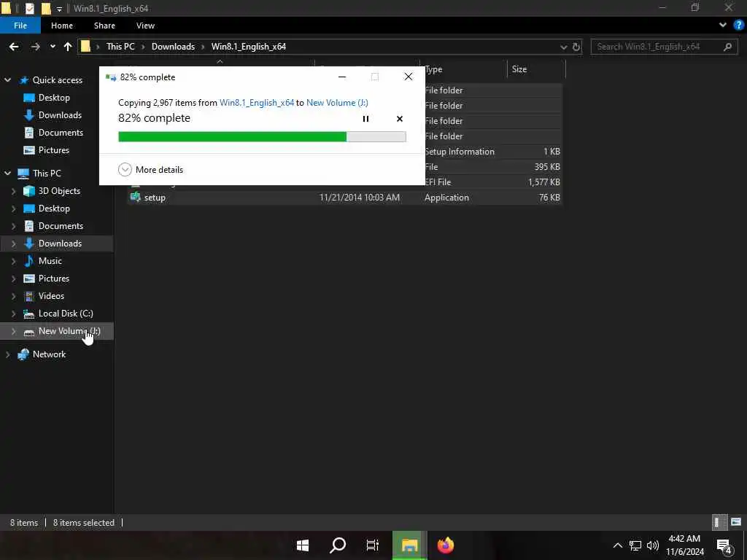Click the setup application icon
The height and width of the screenshot is (560, 747).
[x=135, y=197]
